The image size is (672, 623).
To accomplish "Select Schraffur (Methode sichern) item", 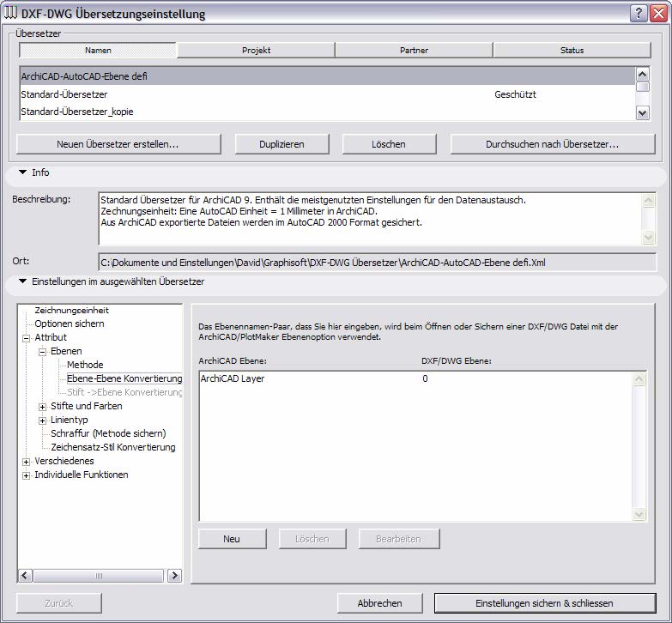I will pyautogui.click(x=108, y=433).
